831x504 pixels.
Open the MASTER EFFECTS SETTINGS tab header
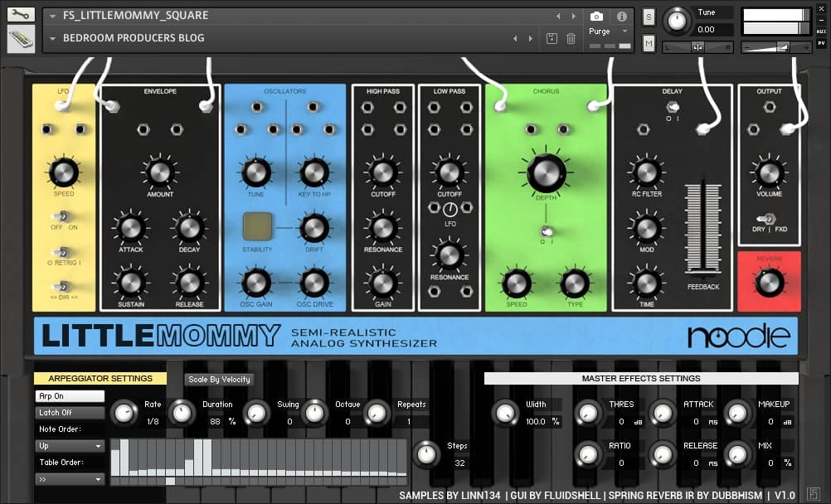click(641, 378)
